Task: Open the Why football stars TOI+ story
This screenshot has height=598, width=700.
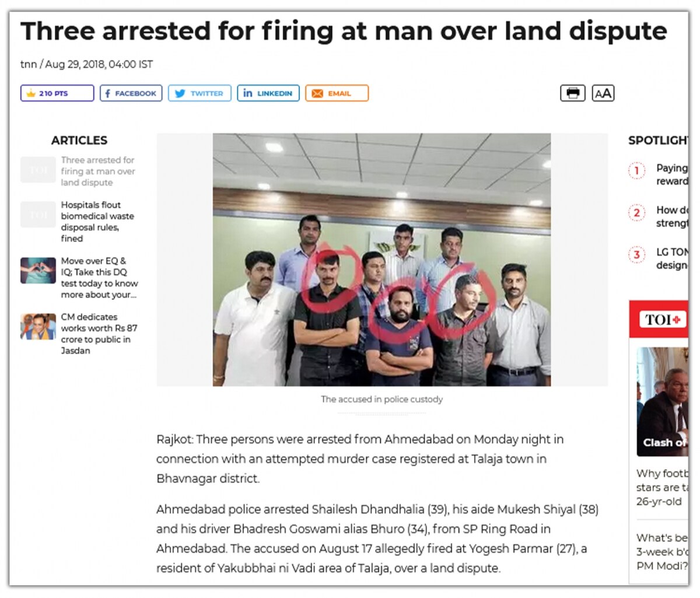Action: tap(663, 487)
